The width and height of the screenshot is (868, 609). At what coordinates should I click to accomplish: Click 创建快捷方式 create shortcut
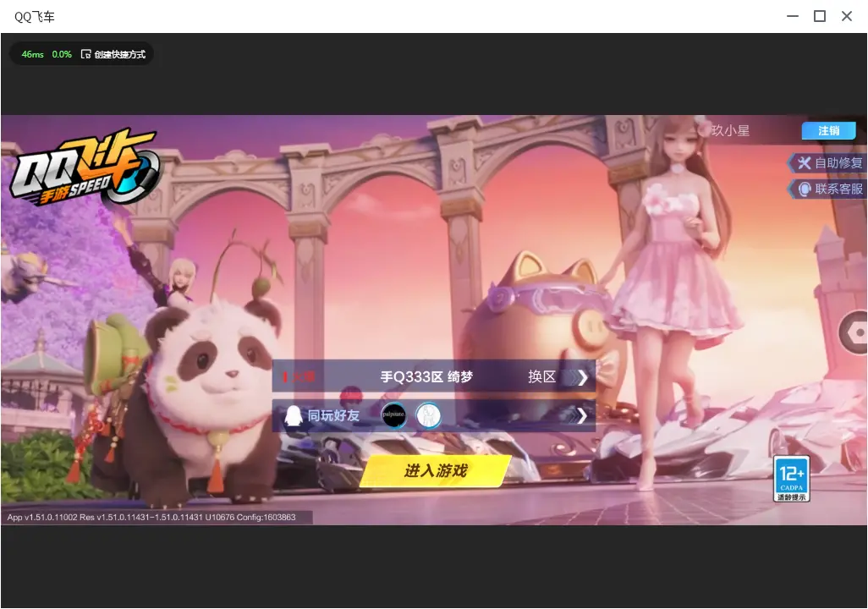click(119, 54)
